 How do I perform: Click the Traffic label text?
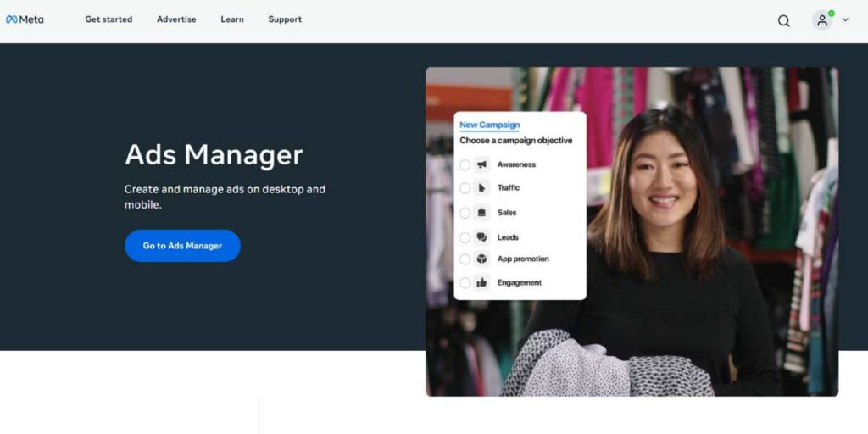[x=509, y=187]
